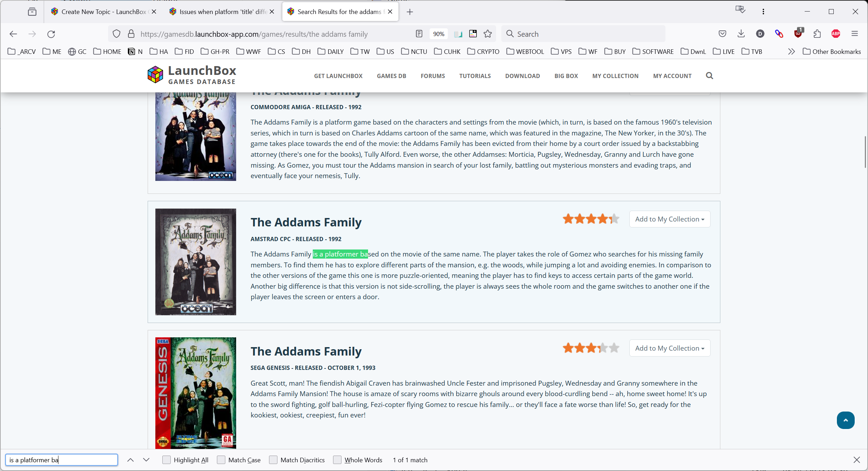The width and height of the screenshot is (868, 471).
Task: Open GAMES DB menu item
Action: (391, 76)
